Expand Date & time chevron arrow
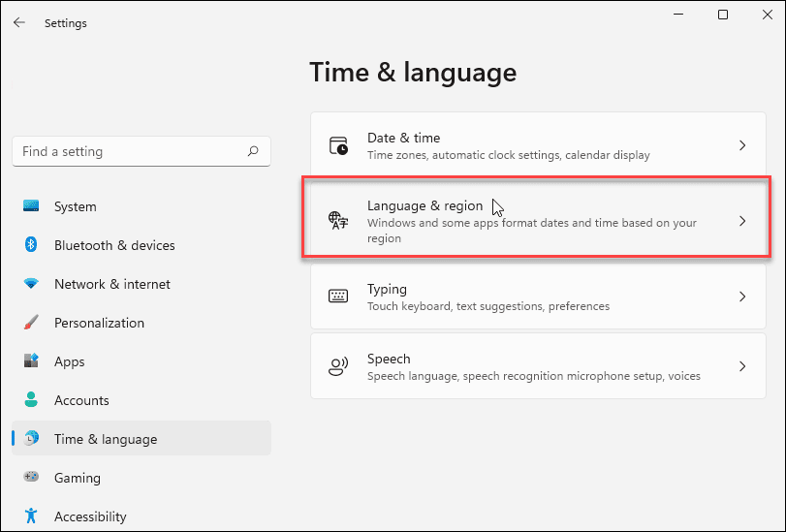Viewport: 786px width, 532px height. pyautogui.click(x=742, y=145)
